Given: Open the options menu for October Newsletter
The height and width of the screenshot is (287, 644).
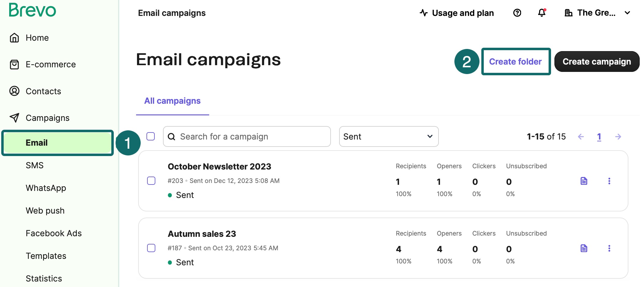Looking at the screenshot, I should (609, 181).
